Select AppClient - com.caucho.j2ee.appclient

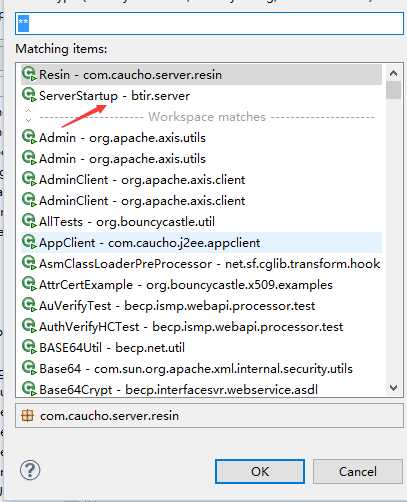click(201, 243)
